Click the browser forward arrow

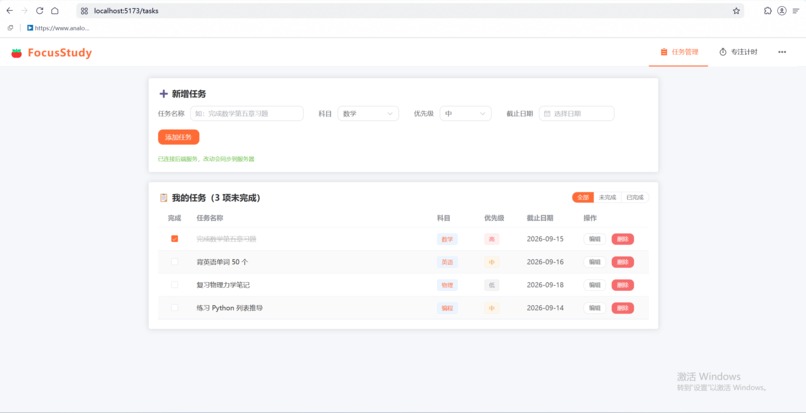[x=24, y=10]
